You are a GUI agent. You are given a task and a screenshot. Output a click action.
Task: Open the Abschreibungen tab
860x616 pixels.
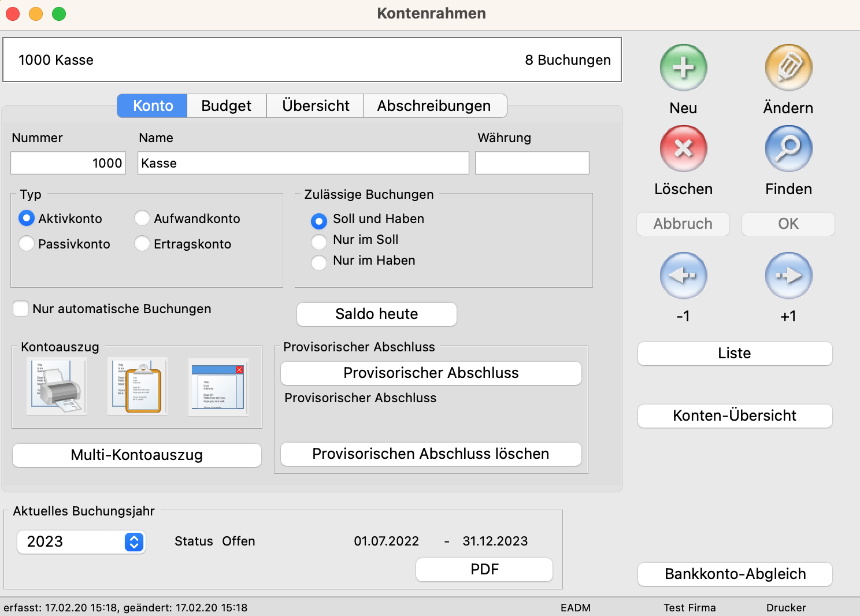coord(434,106)
